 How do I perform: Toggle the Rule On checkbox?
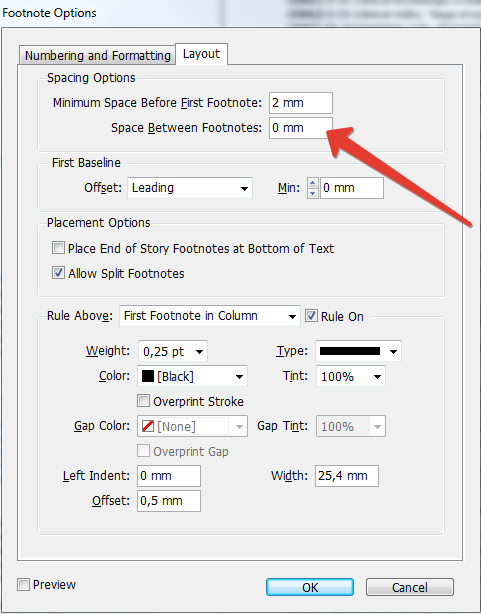click(311, 316)
